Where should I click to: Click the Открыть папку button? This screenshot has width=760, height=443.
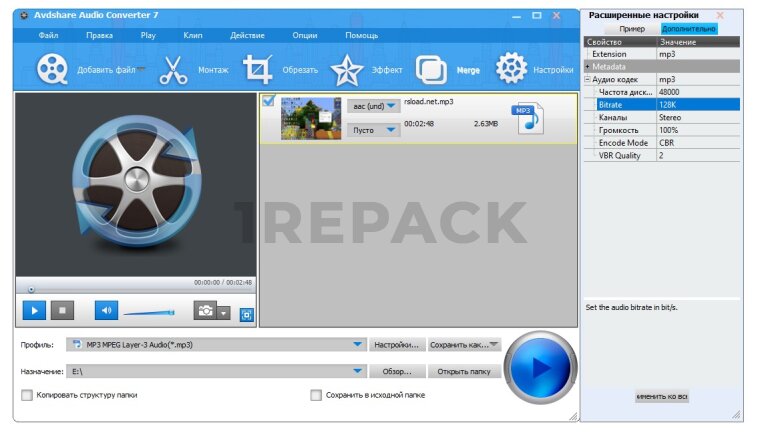pos(463,371)
